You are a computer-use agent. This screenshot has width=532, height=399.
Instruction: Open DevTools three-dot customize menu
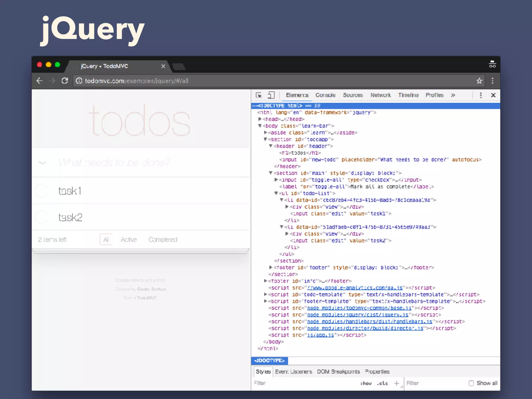(x=481, y=95)
